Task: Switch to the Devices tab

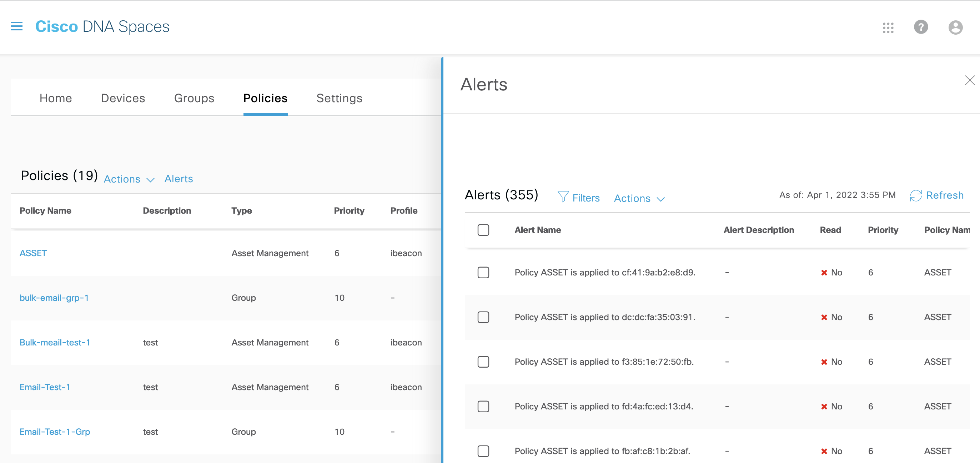Action: [x=123, y=98]
